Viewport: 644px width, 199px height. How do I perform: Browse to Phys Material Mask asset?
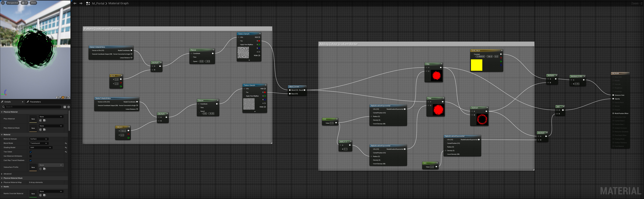(44, 130)
